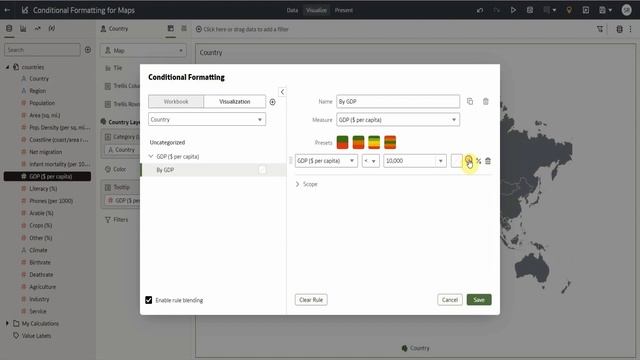Open the Analytics panel icon
This screenshot has height=360, width=640.
38,29
